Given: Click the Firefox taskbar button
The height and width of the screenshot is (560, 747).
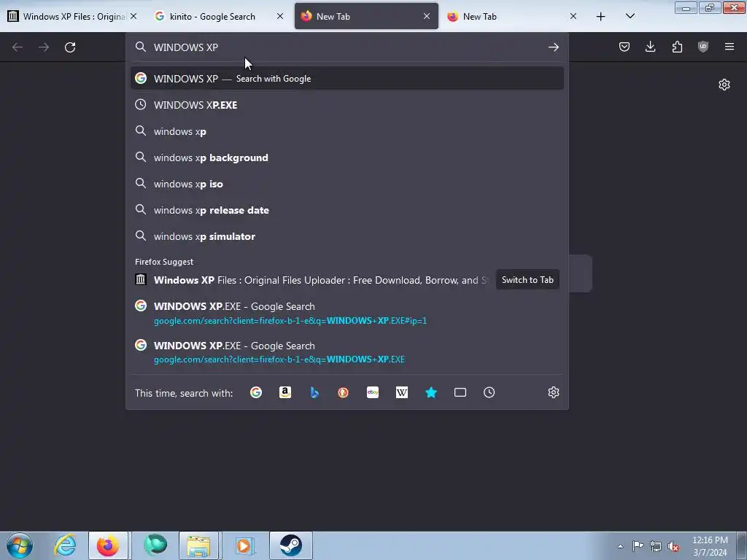Looking at the screenshot, I should coord(108,545).
